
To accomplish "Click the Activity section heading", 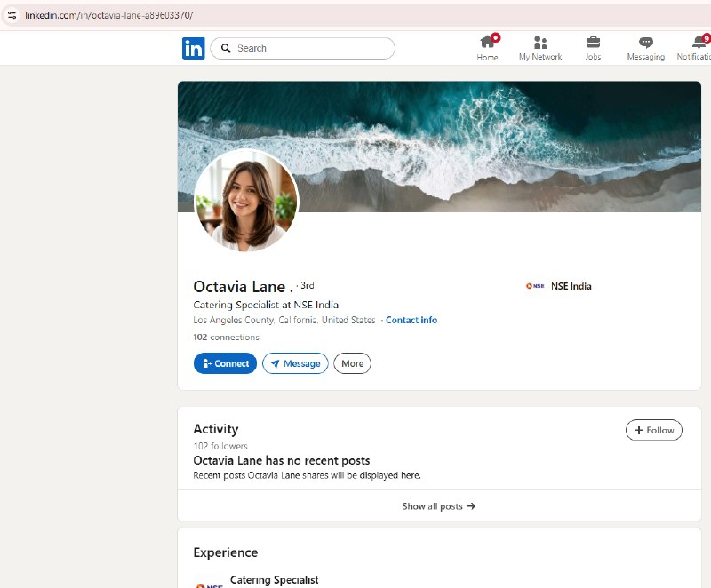I will click(x=215, y=429).
